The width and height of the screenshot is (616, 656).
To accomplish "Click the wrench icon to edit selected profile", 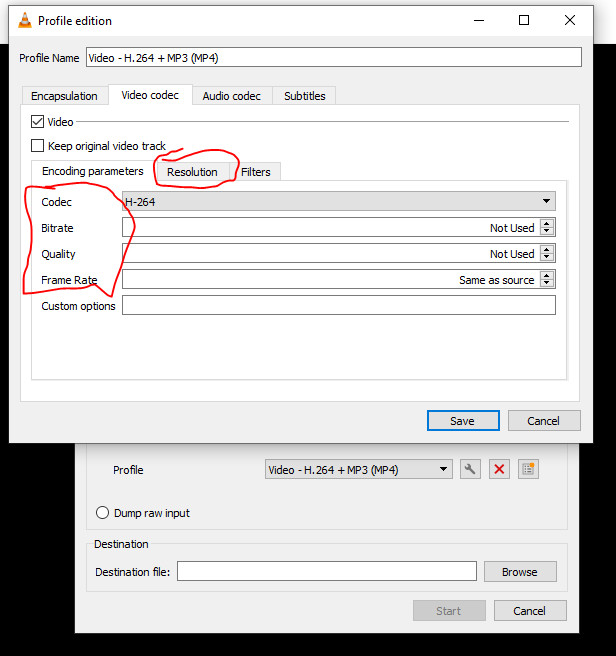I will (x=469, y=469).
